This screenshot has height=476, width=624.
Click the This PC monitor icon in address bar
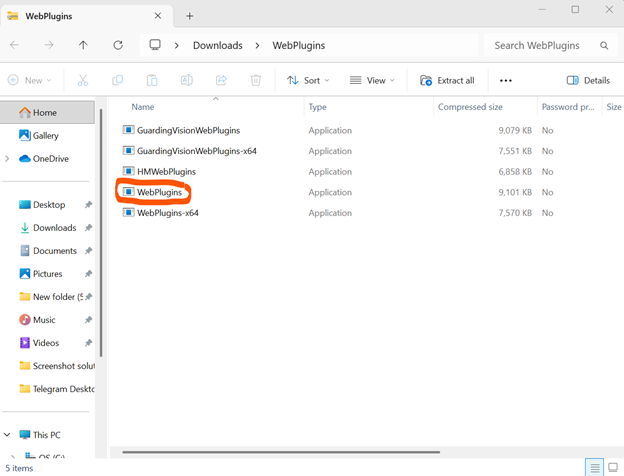click(155, 45)
